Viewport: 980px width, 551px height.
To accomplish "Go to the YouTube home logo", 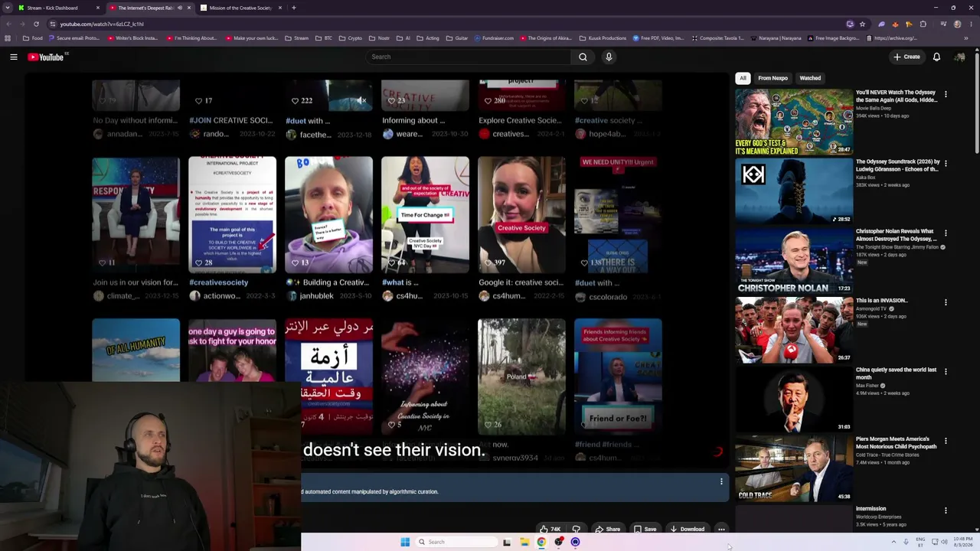I will (46, 57).
